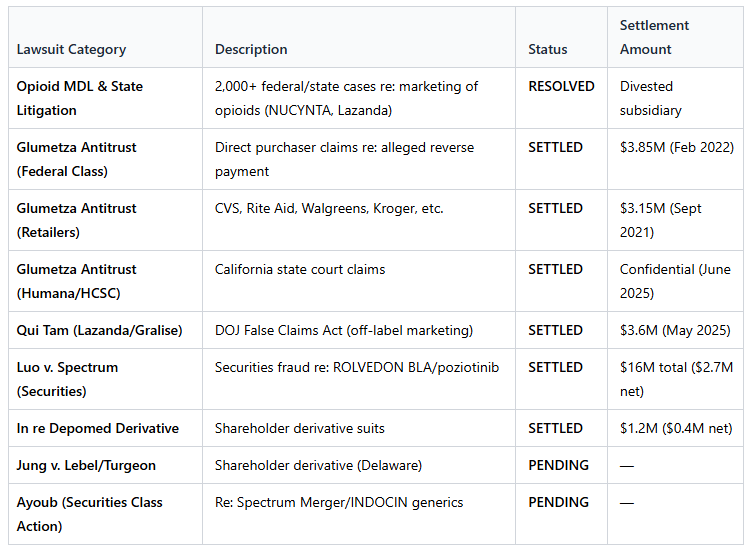Screen dimensions: 749x552
Task: Click the RESOLVED status cell
Action: (561, 86)
